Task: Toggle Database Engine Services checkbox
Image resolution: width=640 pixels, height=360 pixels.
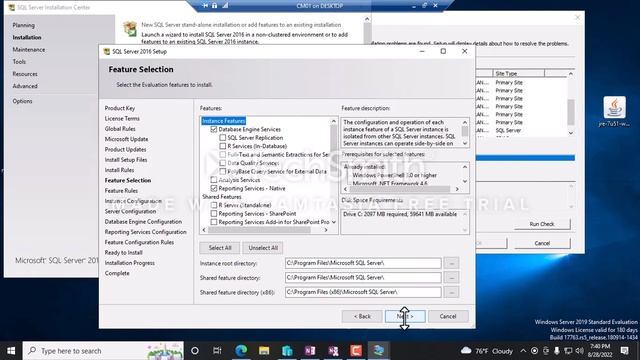Action: coord(213,129)
